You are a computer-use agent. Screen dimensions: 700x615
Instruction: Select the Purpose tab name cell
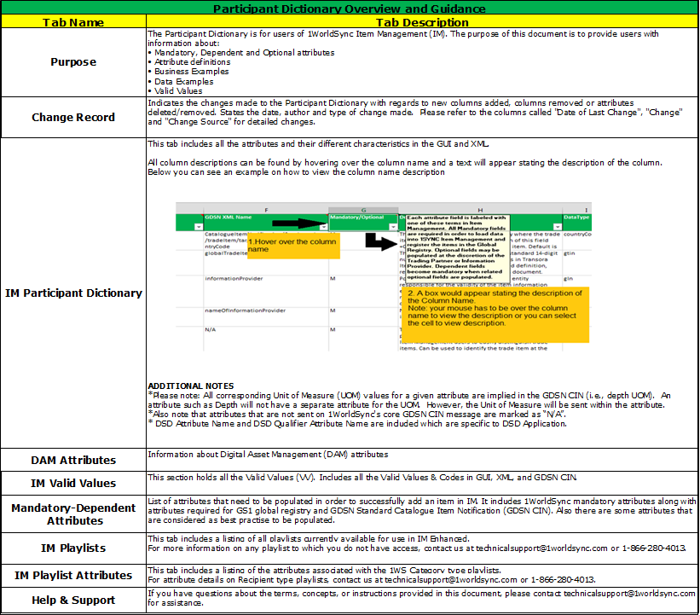point(73,62)
